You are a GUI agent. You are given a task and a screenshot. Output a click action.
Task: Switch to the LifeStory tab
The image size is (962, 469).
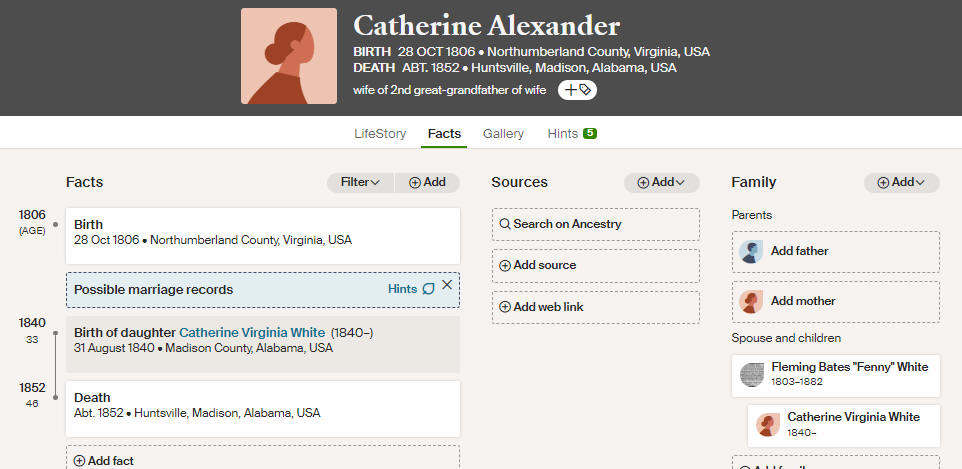coord(380,134)
